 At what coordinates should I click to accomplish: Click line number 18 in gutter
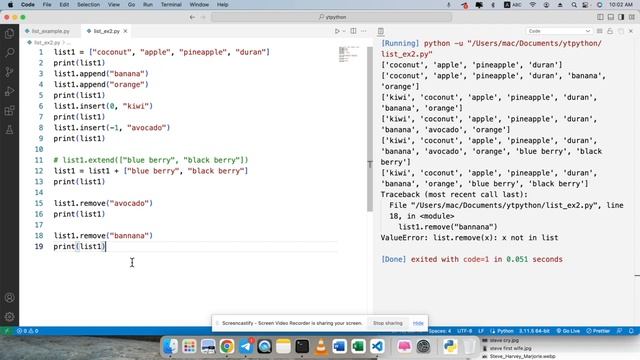(39, 236)
